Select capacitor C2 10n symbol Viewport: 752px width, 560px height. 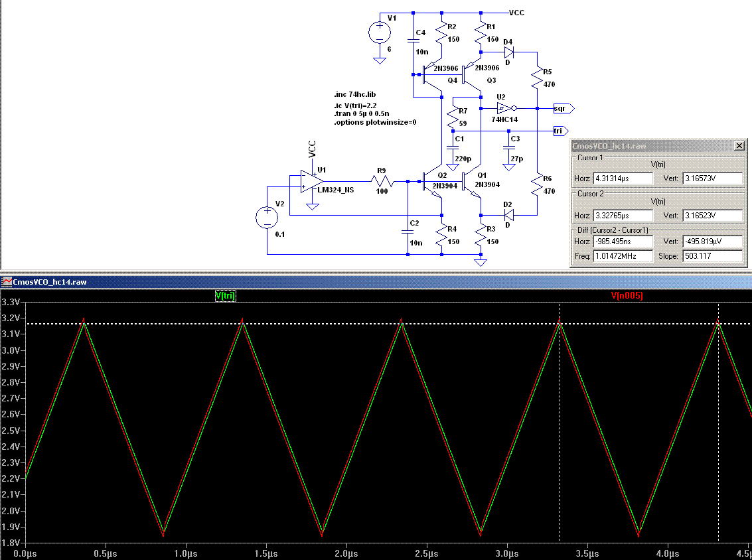click(408, 232)
